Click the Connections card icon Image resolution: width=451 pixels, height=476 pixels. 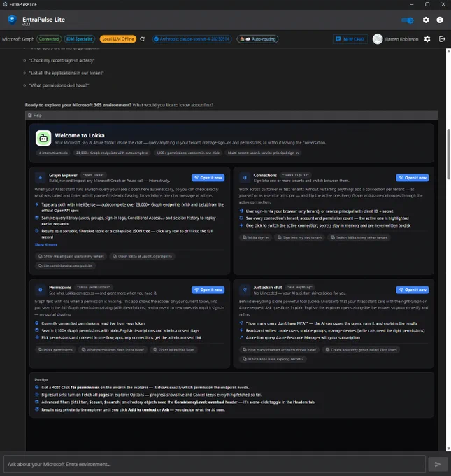coord(245,178)
